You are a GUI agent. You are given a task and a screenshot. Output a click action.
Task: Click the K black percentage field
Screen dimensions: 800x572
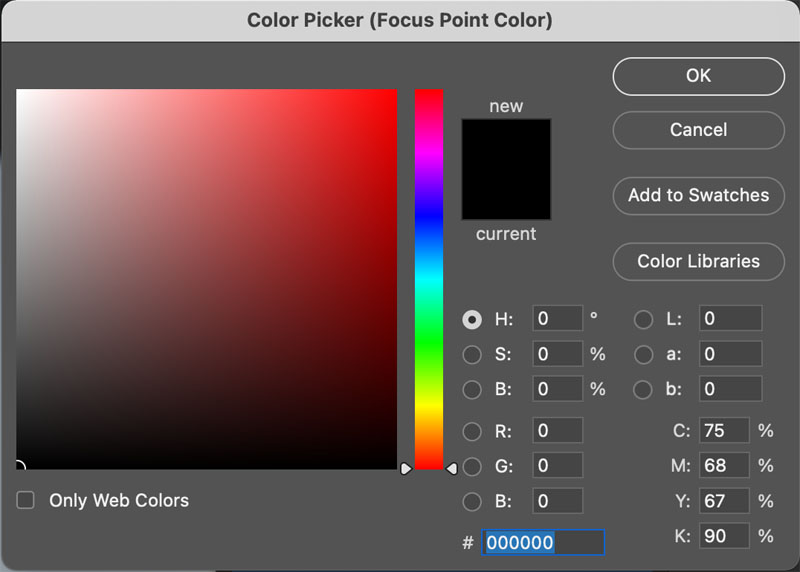point(723,536)
